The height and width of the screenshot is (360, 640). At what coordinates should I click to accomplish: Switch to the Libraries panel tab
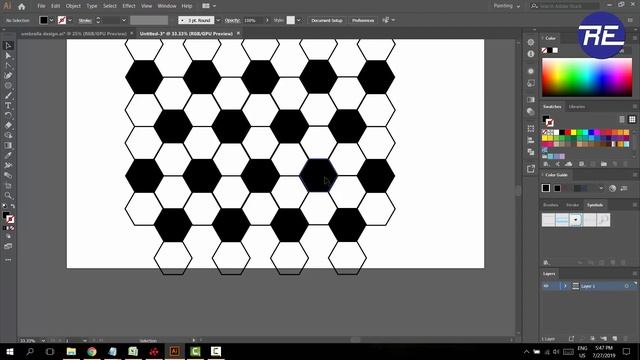click(577, 107)
